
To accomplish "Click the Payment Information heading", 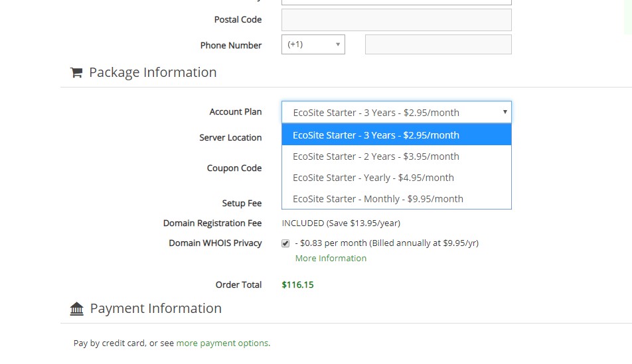I will (156, 308).
